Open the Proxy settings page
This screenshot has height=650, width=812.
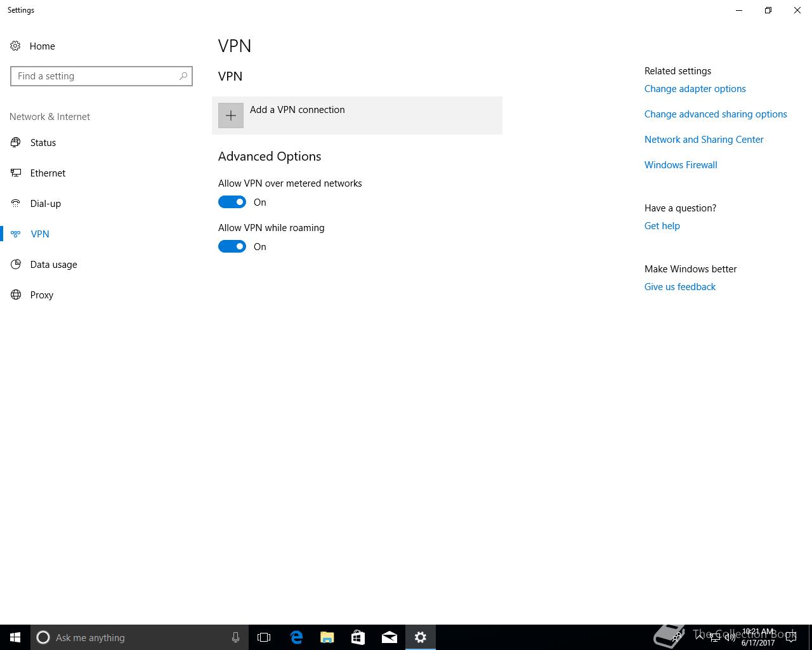pyautogui.click(x=42, y=295)
